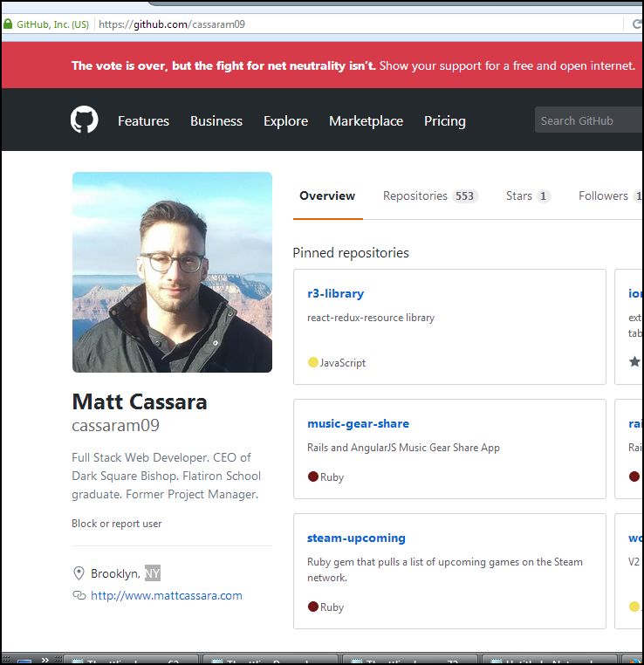Click the steam-upcoming Ruby gem description

(445, 570)
